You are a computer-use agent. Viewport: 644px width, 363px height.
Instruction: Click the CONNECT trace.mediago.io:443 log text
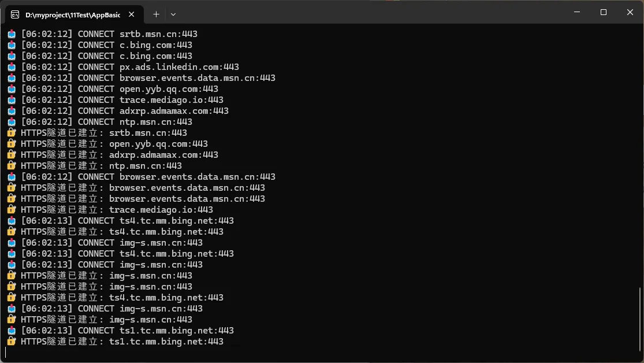(x=150, y=100)
